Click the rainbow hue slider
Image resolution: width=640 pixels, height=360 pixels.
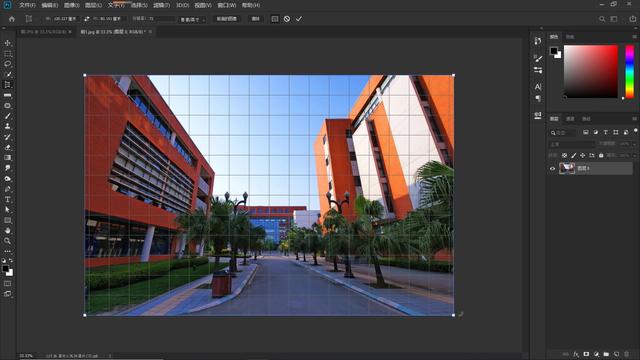(630, 71)
